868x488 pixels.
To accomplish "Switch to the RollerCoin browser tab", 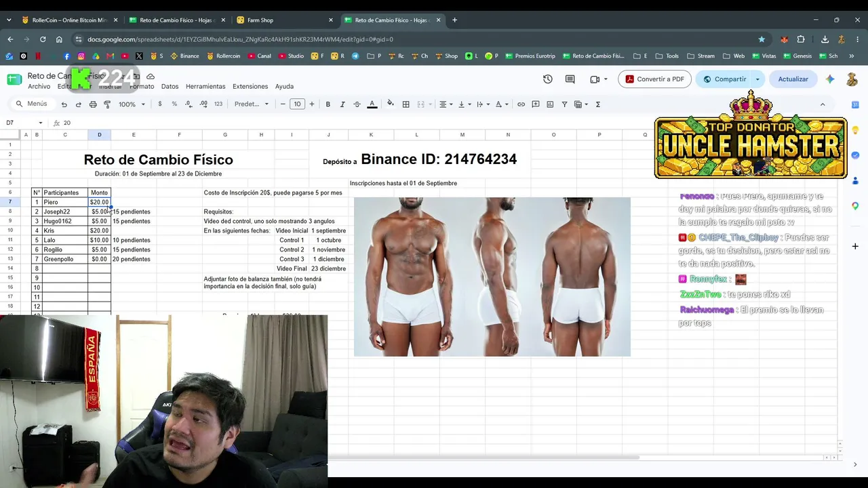I will pyautogui.click(x=70, y=20).
